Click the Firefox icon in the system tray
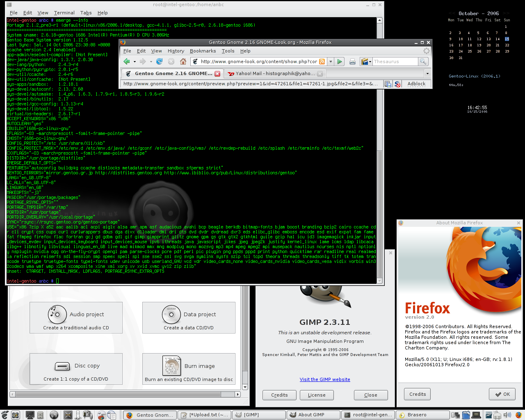Image resolution: width=525 pixels, height=420 pixels. (518, 415)
